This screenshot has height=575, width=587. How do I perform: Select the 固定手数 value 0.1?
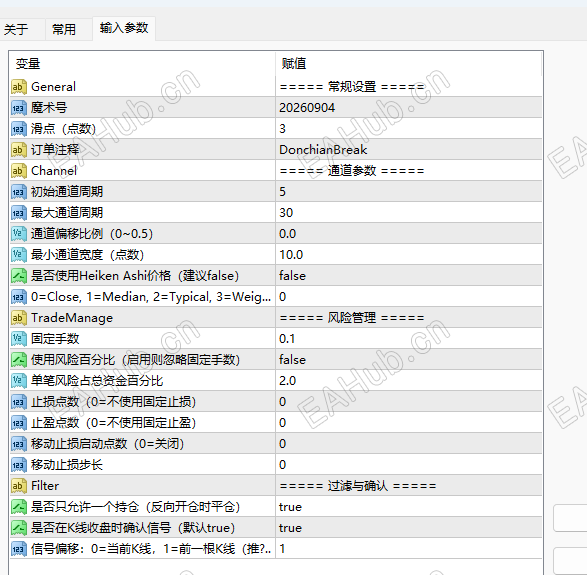coord(287,339)
